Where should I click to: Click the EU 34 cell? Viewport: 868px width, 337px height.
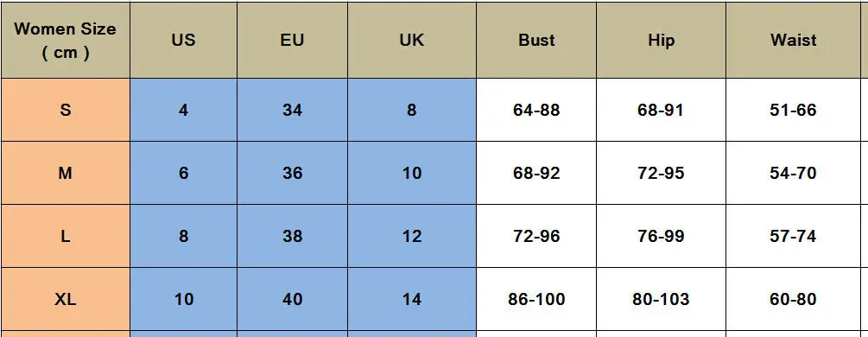(x=292, y=110)
